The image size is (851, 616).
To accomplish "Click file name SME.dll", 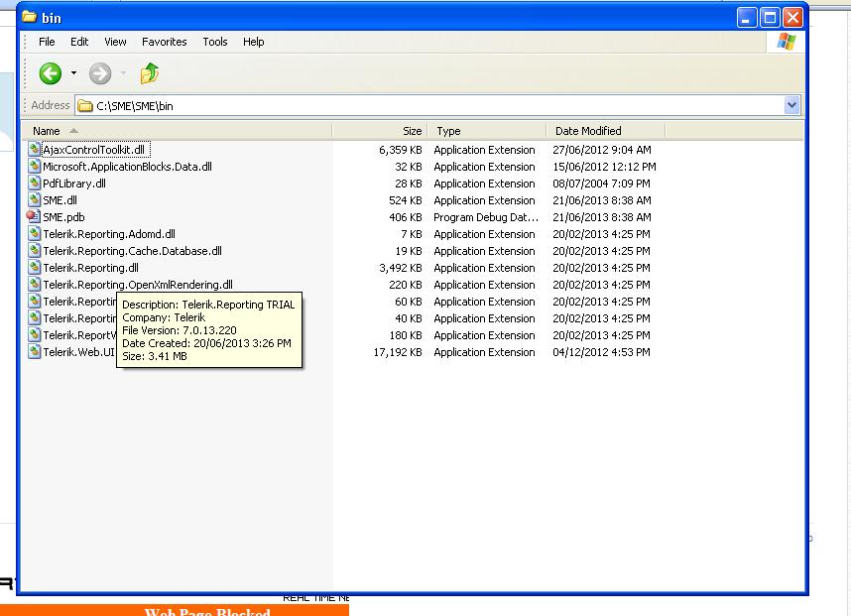I will pyautogui.click(x=60, y=200).
